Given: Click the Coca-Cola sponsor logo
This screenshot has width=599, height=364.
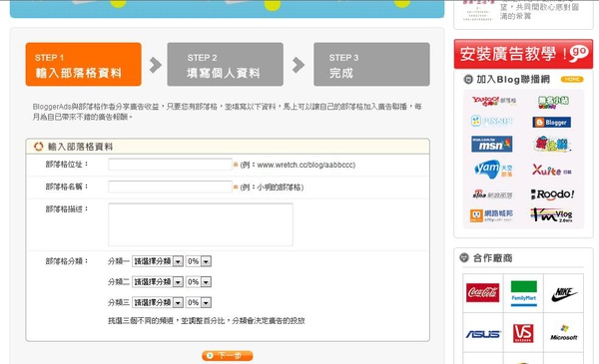Looking at the screenshot, I should coord(482,292).
